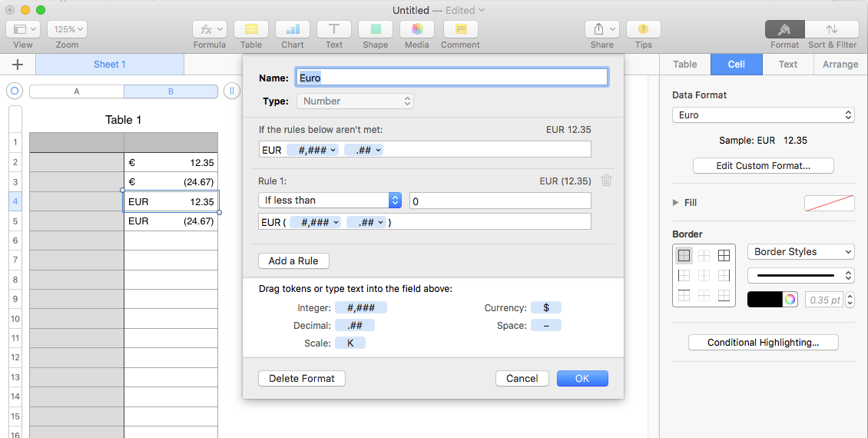Switch to the Text inspector tab
Image resolution: width=868 pixels, height=438 pixels.
point(788,65)
